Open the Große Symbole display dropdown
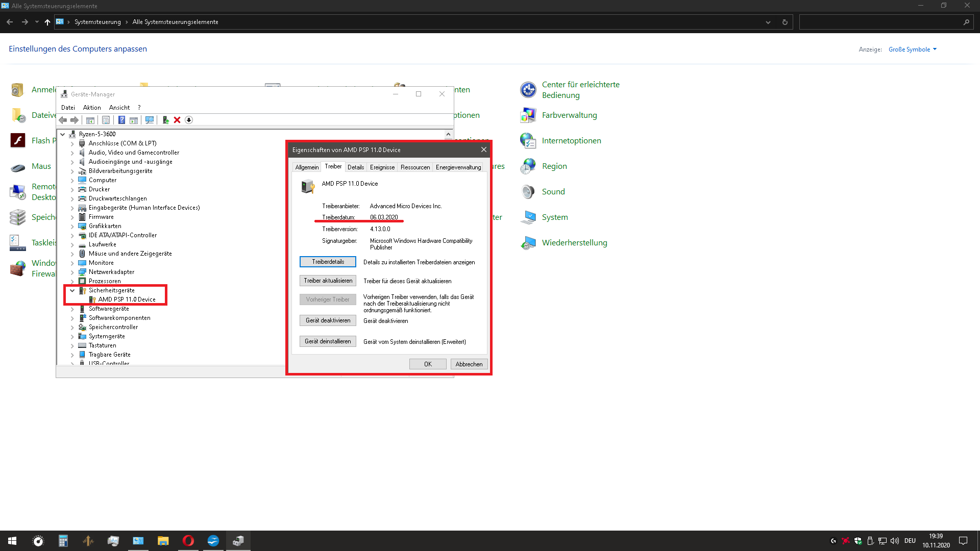Viewport: 980px width, 551px height. 913,49
